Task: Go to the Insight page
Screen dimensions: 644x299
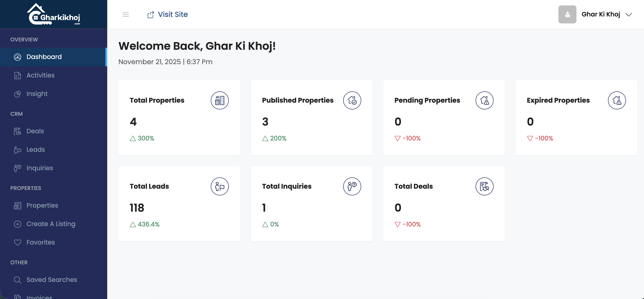Action: [37, 94]
